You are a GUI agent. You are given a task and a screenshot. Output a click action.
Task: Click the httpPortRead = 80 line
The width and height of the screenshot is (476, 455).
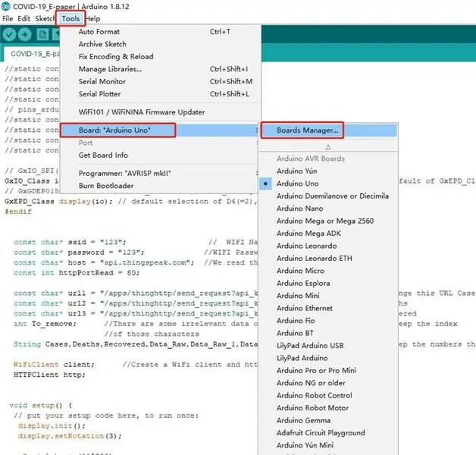coord(77,273)
